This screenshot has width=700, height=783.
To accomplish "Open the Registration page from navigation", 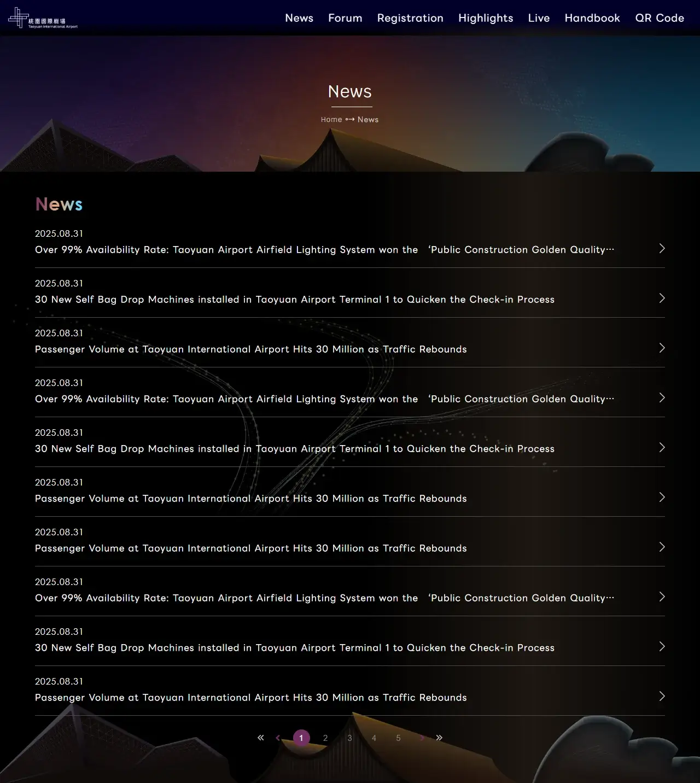I will pyautogui.click(x=410, y=18).
